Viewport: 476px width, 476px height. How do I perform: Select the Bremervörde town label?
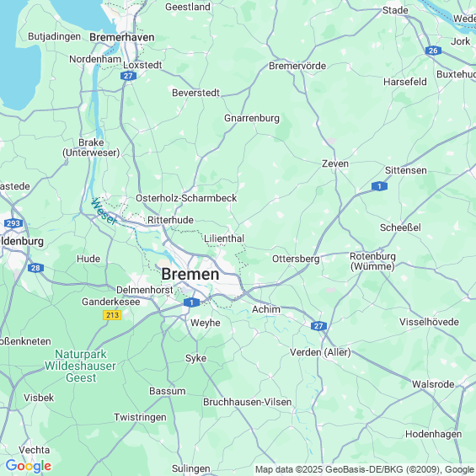[x=297, y=66]
